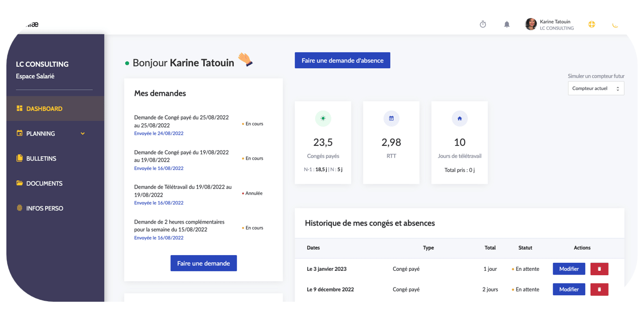Click the sun icon on the Congés payés card
The width and height of the screenshot is (644, 315).
323,118
